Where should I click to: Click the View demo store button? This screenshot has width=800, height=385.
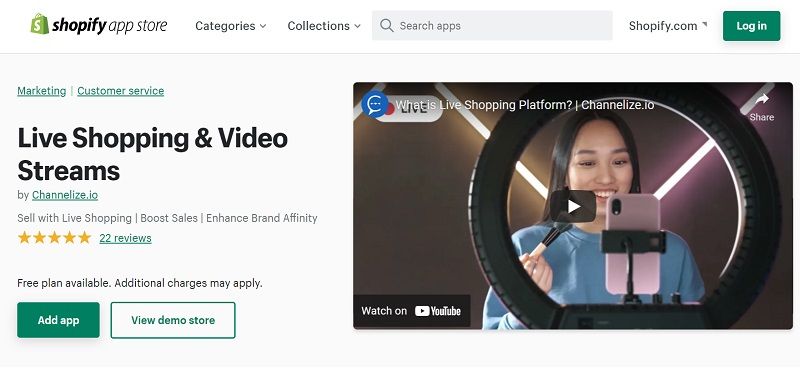(x=173, y=320)
